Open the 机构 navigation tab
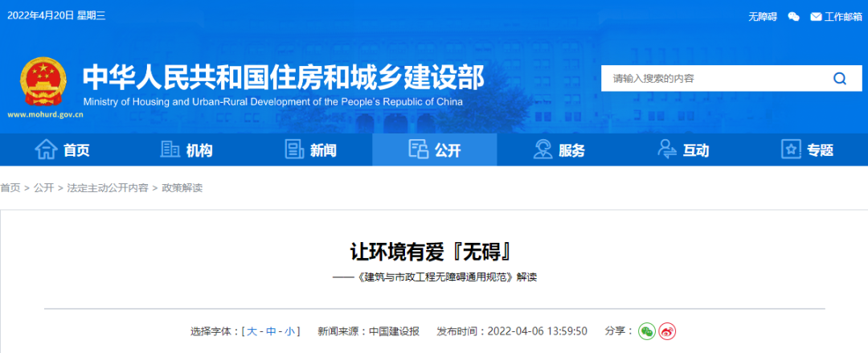Image resolution: width=868 pixels, height=353 pixels. pos(186,150)
